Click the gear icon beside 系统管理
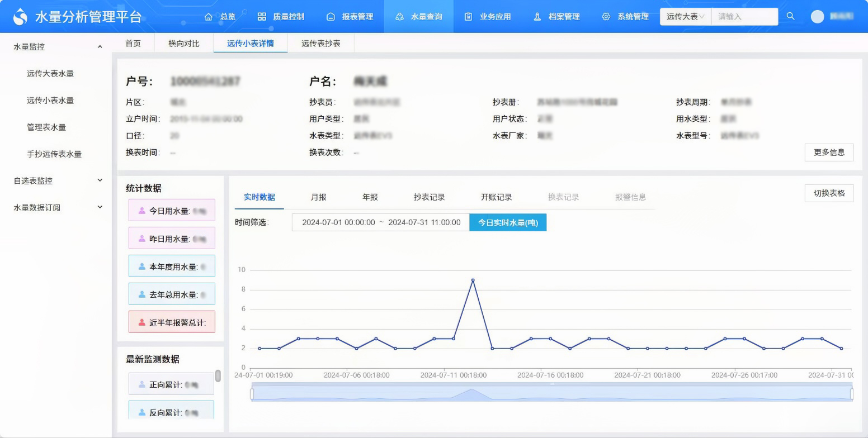868x438 pixels. [606, 17]
